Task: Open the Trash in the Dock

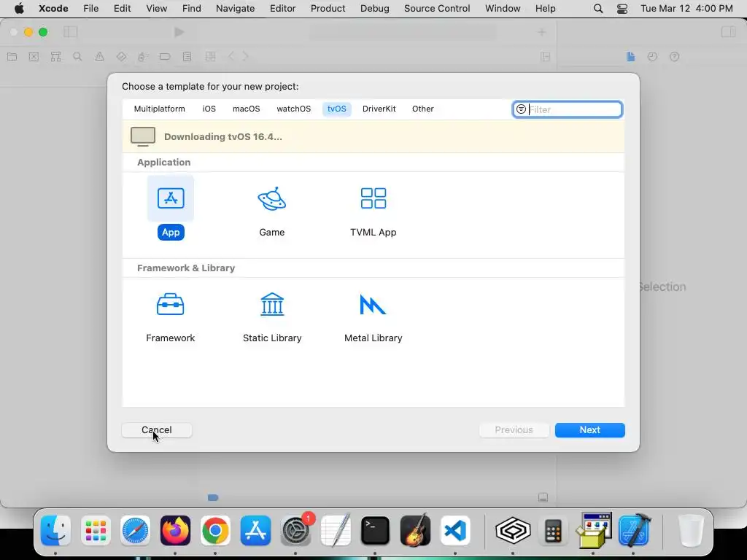Action: pos(691,531)
